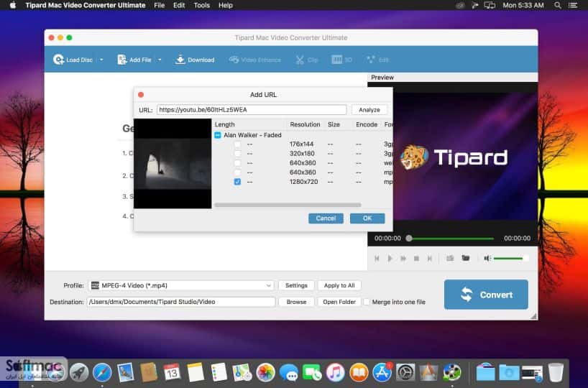The image size is (588, 388).
Task: Open the File menu
Action: (160, 5)
